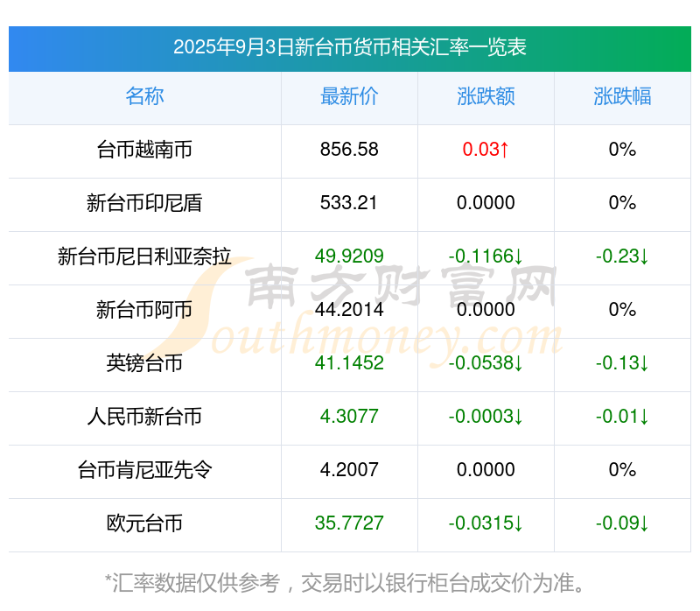The image size is (700, 611).
Task: Select the 新台币尼日利亚奈拉 row name
Action: pos(144,256)
